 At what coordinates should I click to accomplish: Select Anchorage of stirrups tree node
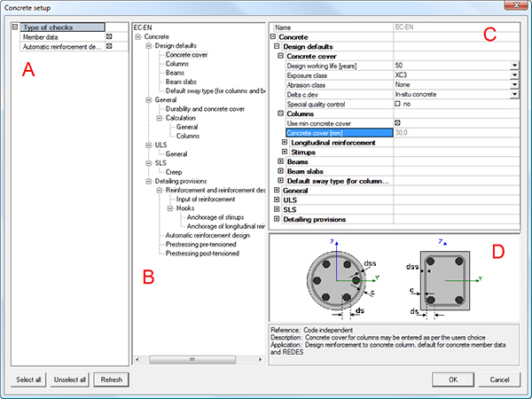tap(215, 217)
